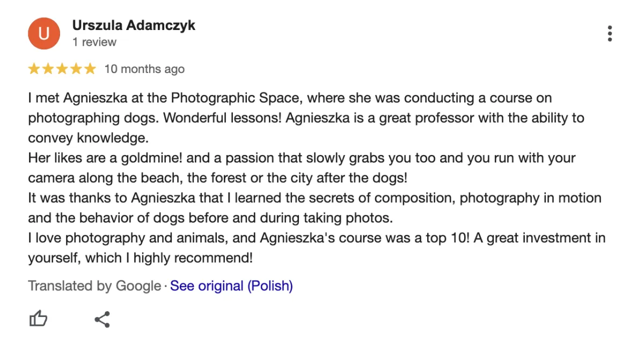Image resolution: width=644 pixels, height=340 pixels.
Task: Click the '10 months ago' timestamp
Action: click(x=144, y=69)
